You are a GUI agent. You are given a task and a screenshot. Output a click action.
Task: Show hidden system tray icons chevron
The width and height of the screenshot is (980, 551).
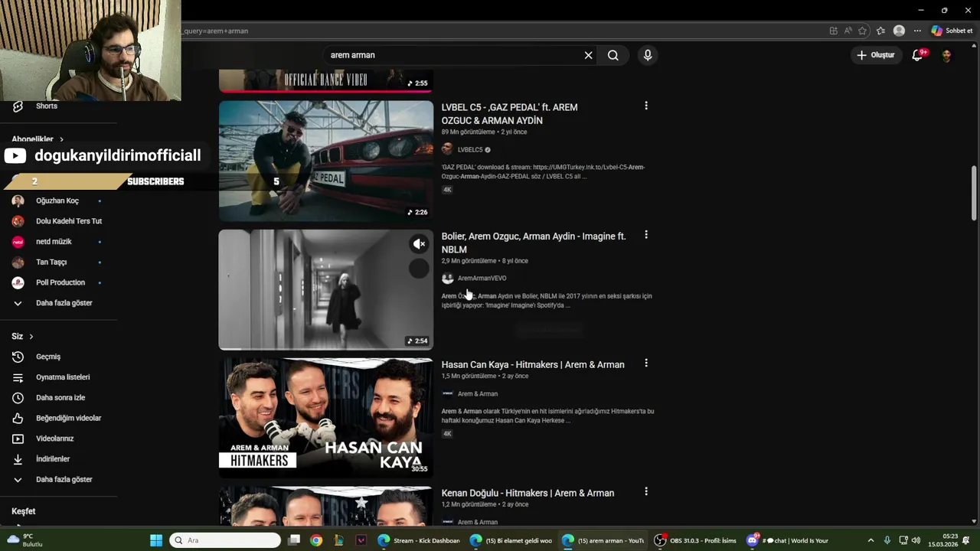pos(871,540)
